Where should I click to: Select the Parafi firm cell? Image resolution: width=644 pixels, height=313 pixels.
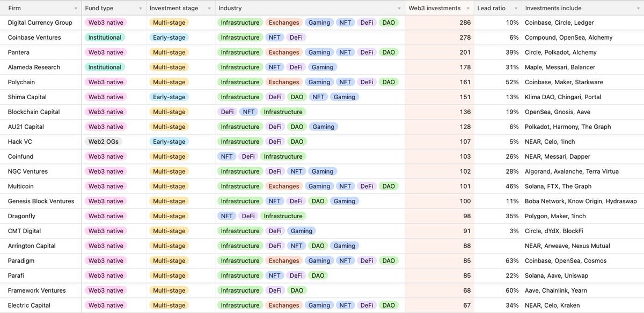[x=41, y=275]
